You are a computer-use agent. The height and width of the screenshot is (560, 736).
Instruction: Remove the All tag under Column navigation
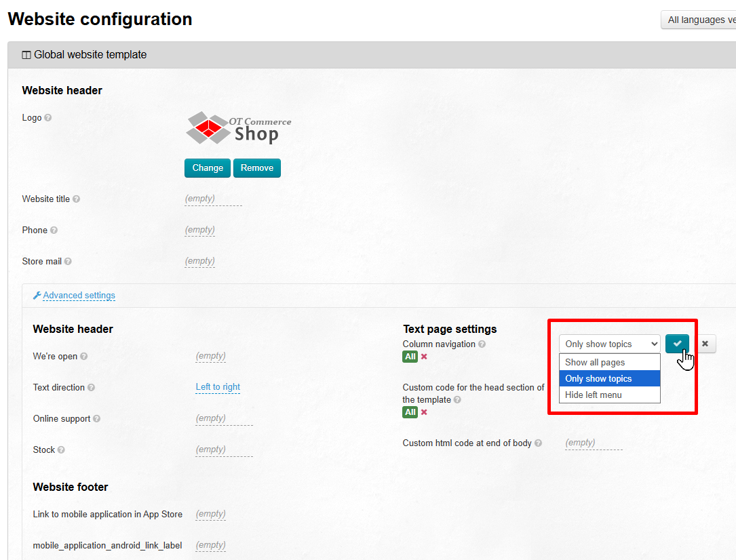point(424,357)
